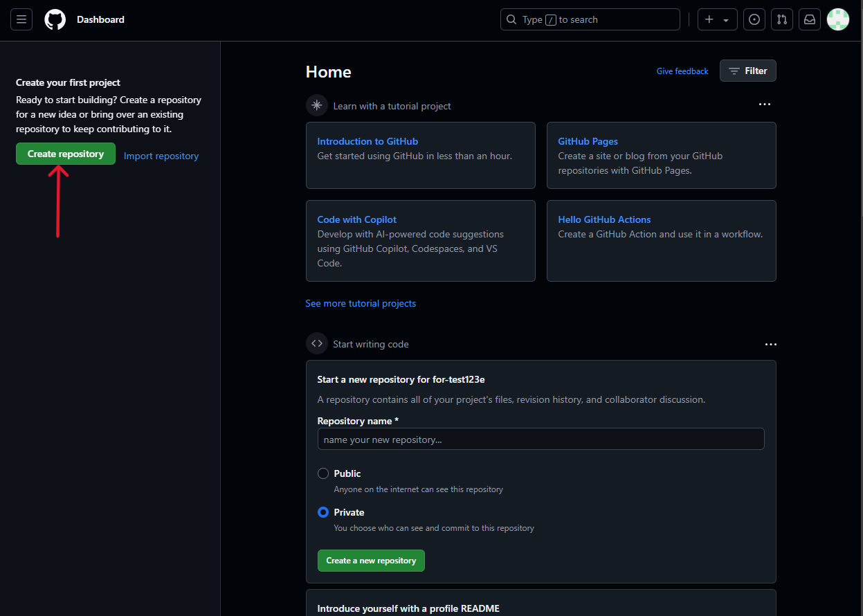This screenshot has height=616, width=863.
Task: Open pull requests from the top bar
Action: click(x=781, y=19)
